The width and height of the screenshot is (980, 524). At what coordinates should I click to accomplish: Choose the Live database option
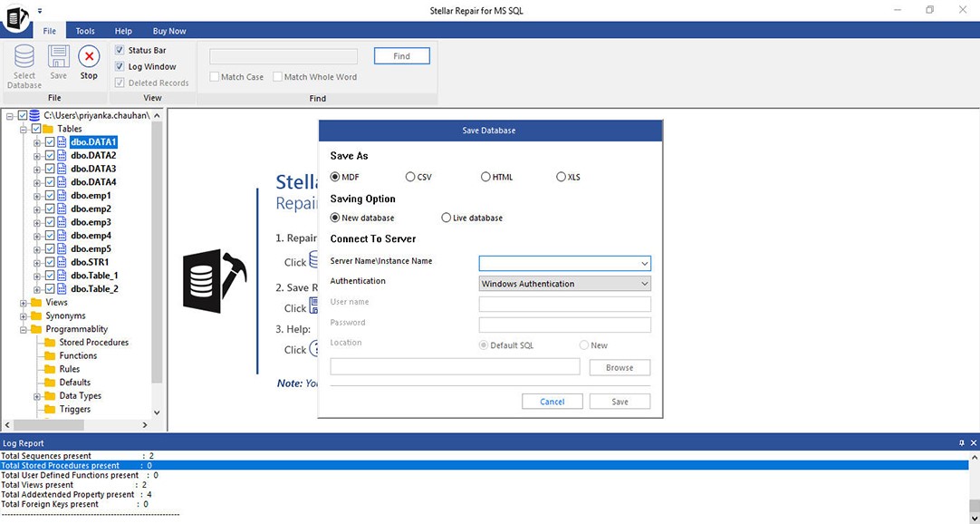tap(446, 218)
